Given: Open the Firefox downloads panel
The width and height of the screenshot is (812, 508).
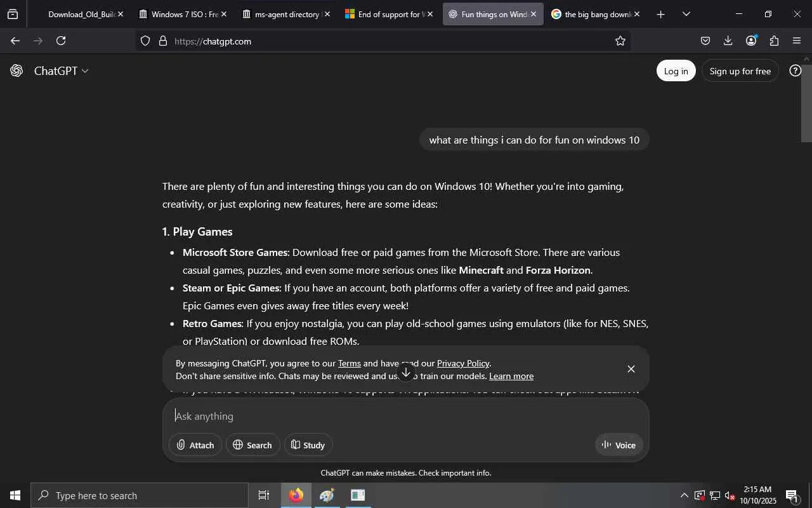Looking at the screenshot, I should tap(728, 41).
